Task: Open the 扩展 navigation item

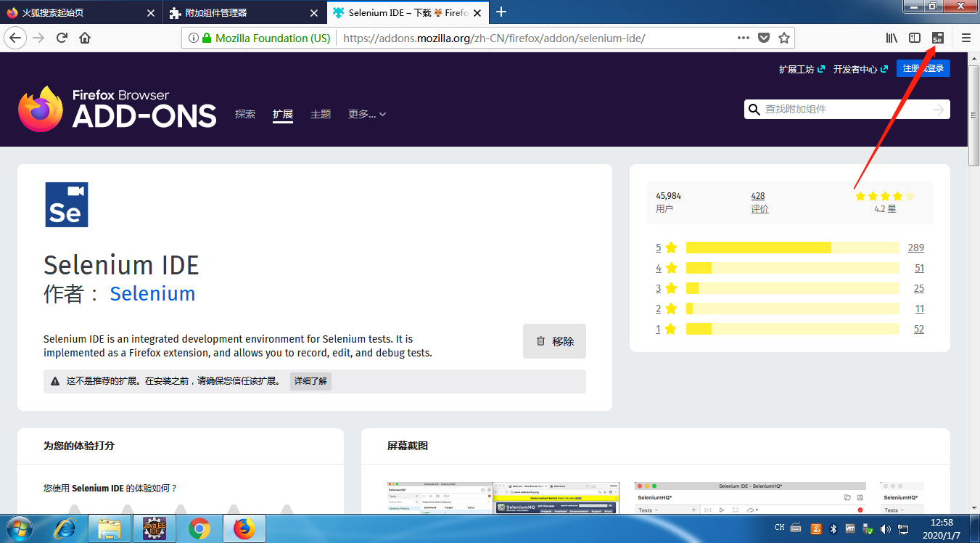Action: [283, 114]
